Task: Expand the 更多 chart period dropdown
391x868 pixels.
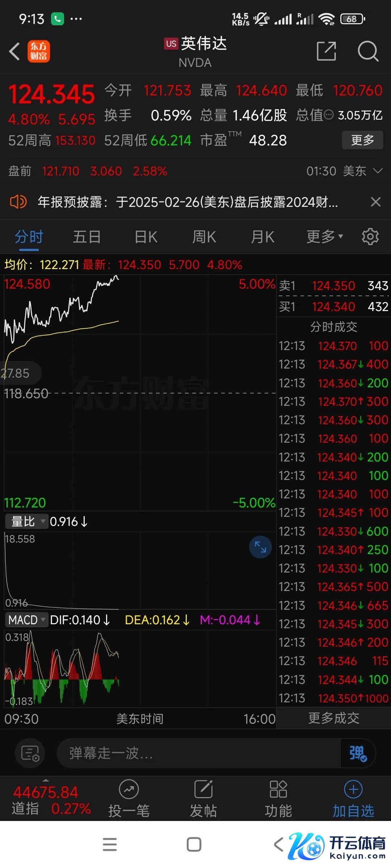Action: (x=324, y=237)
